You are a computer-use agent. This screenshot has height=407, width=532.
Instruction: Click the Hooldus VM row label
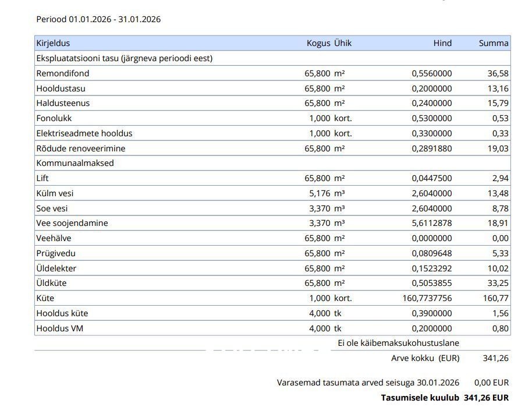(59, 328)
